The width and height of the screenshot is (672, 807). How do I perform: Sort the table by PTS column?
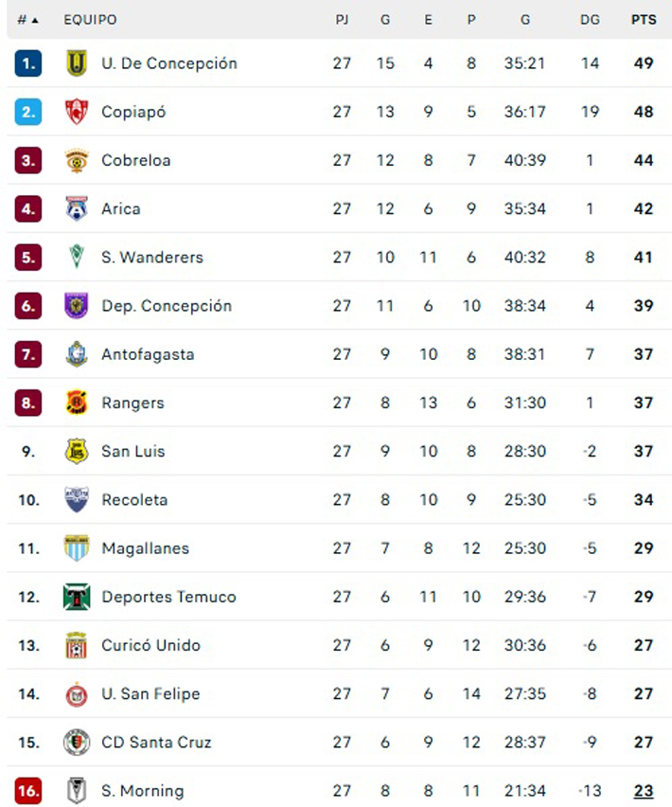coord(644,19)
